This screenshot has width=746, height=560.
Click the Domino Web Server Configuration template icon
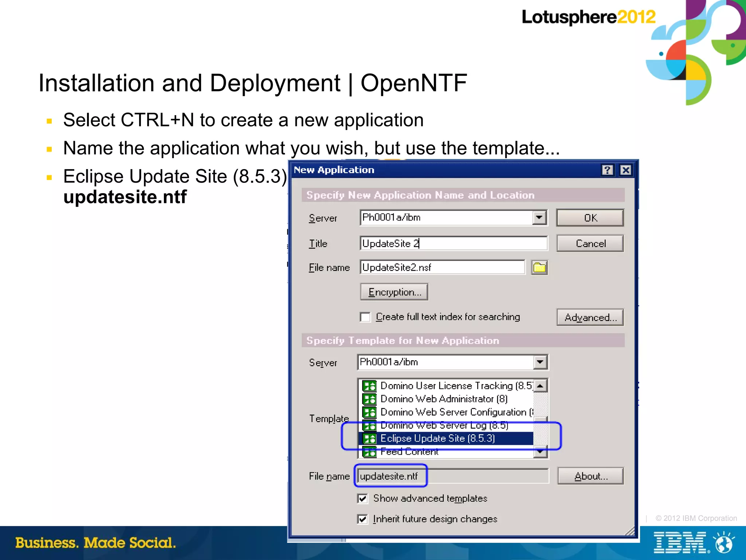[369, 412]
